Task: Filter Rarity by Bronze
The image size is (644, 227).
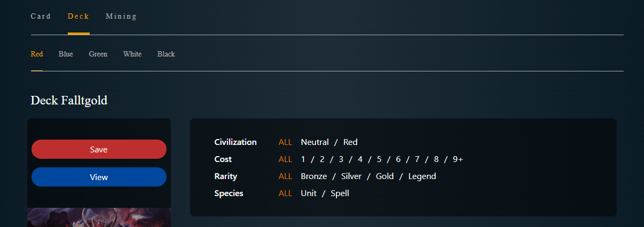Action: click(x=314, y=176)
